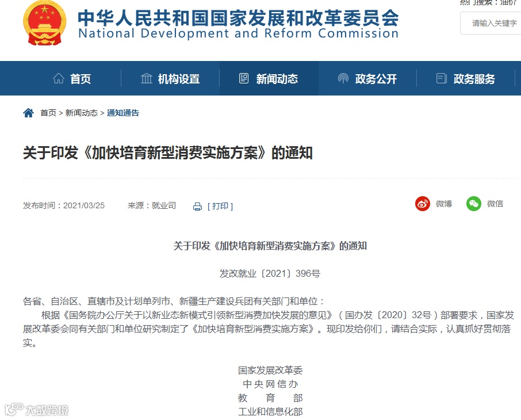Focus the 请输入关键字 search field
The image size is (521, 420).
click(x=491, y=23)
